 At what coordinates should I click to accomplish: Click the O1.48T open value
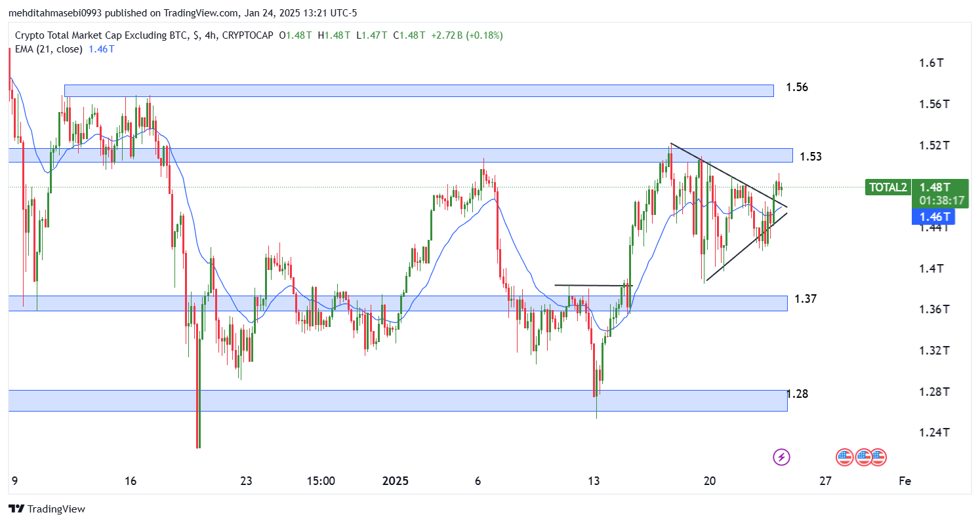click(x=296, y=35)
